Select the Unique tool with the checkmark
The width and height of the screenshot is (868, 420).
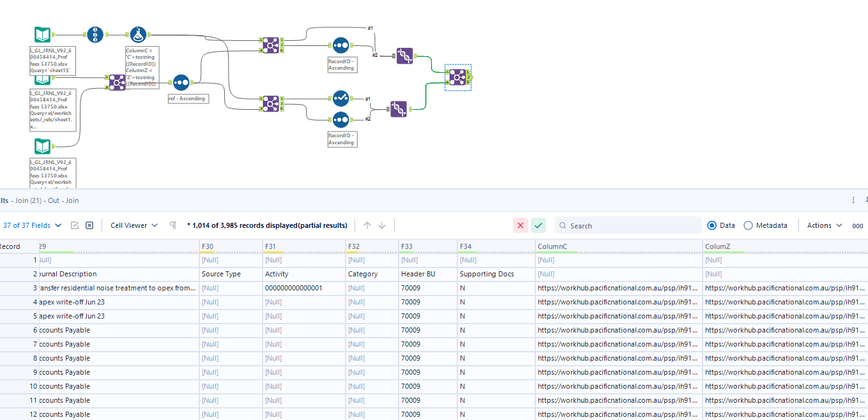[340, 98]
